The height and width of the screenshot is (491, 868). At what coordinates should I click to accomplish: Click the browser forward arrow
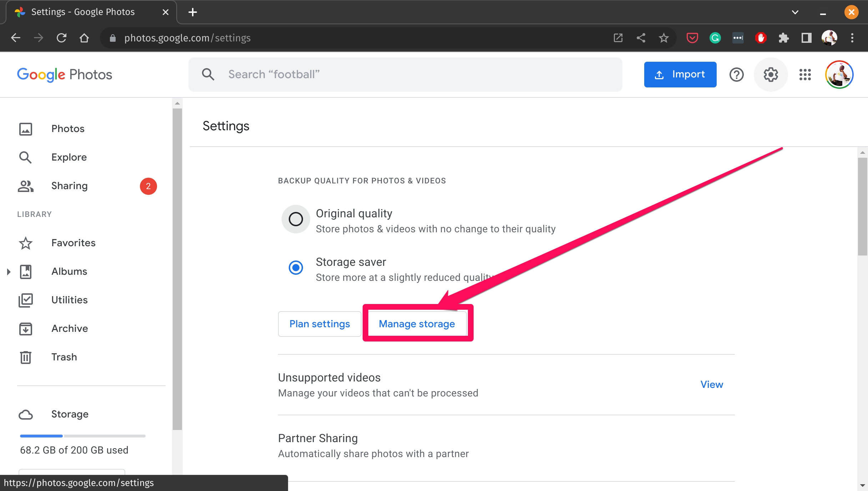(39, 38)
